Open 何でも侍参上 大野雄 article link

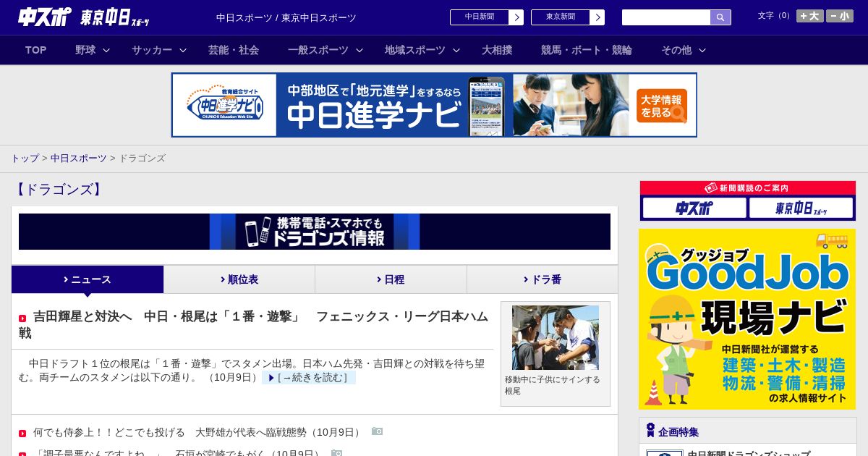[198, 432]
